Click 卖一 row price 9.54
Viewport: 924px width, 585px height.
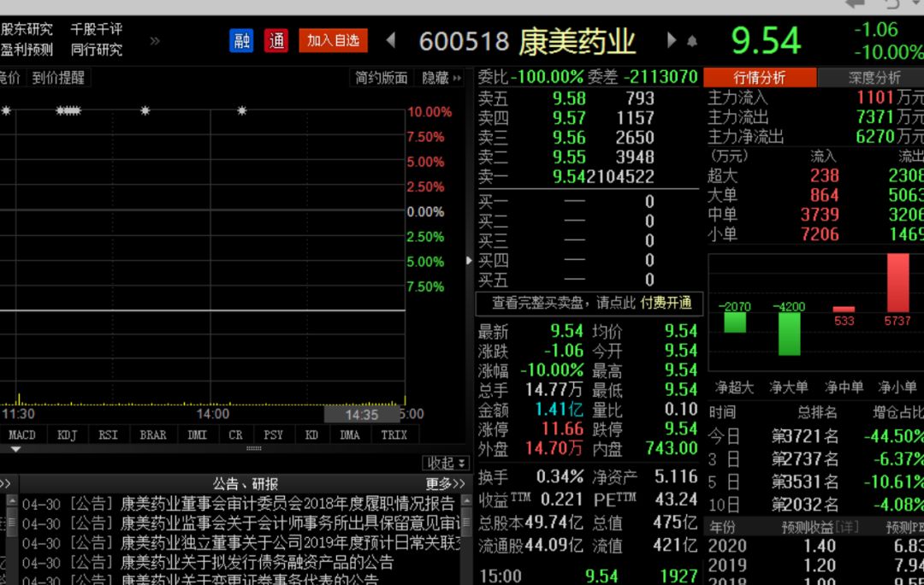(x=568, y=177)
